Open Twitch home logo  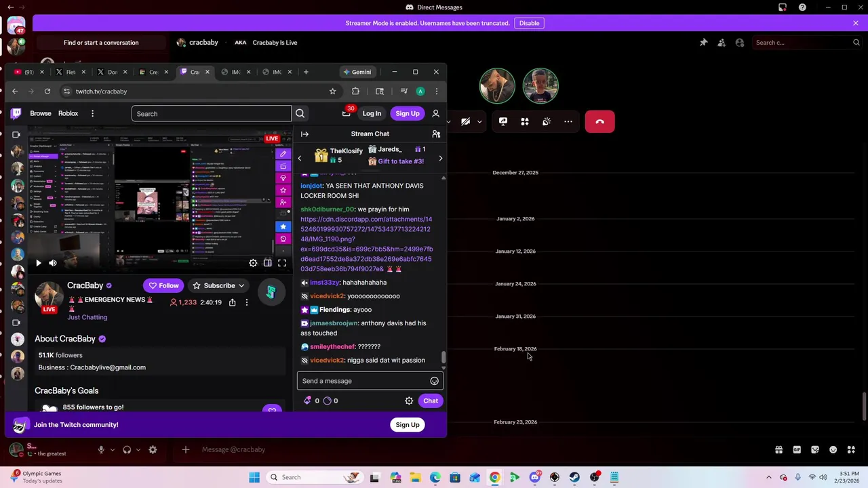[16, 113]
